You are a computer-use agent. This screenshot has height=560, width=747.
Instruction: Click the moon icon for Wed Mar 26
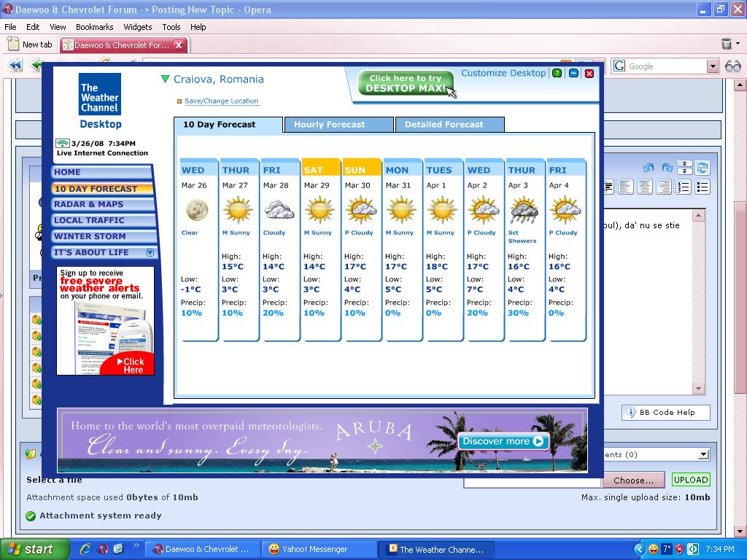coord(197,210)
